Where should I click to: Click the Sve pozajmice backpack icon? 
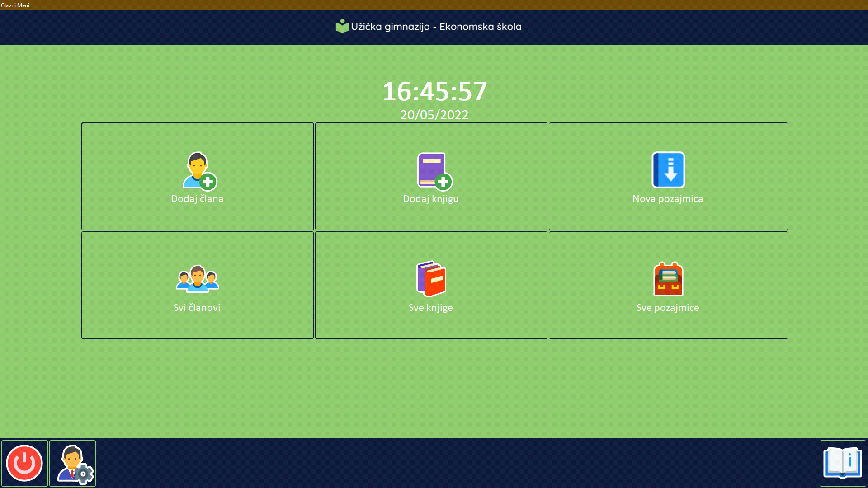click(x=668, y=279)
